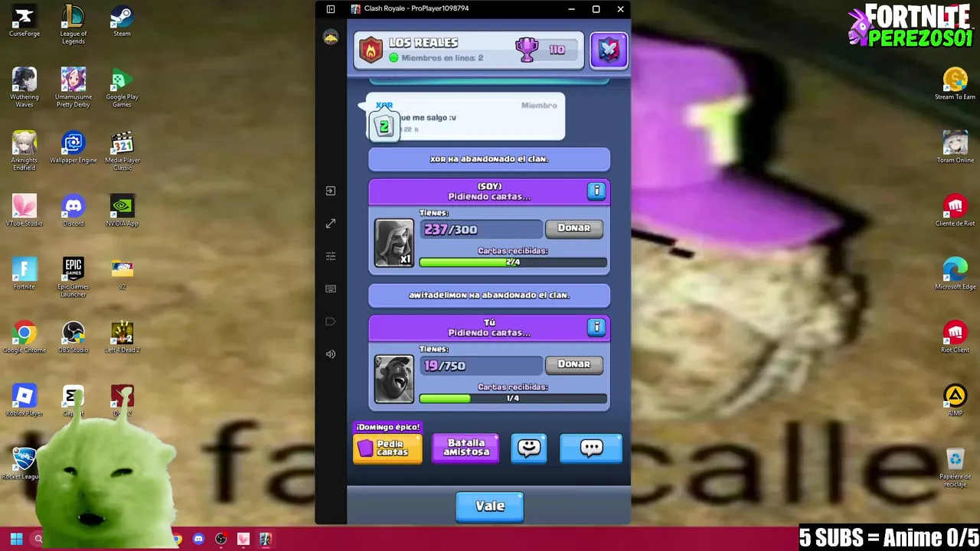
Task: Open the game controls sliders icon
Action: 331,256
